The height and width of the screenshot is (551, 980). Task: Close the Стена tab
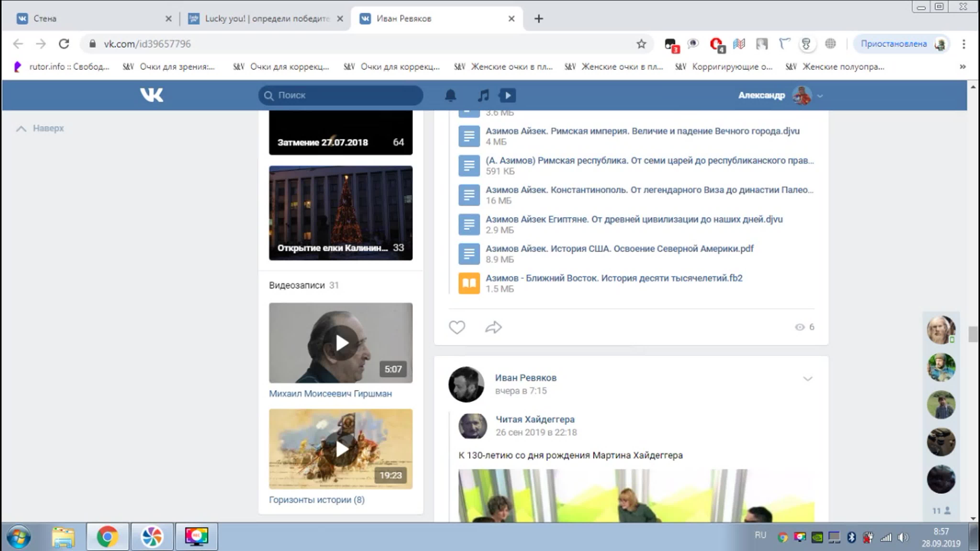(168, 19)
